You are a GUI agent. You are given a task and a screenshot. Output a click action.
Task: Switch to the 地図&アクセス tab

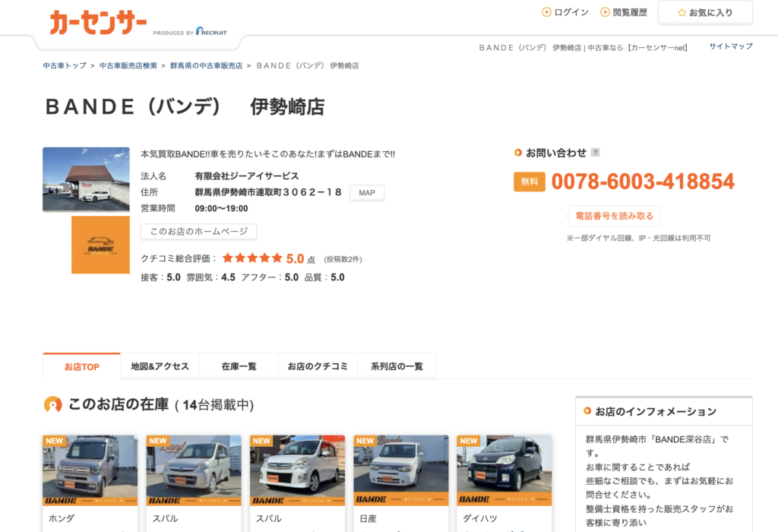click(160, 366)
